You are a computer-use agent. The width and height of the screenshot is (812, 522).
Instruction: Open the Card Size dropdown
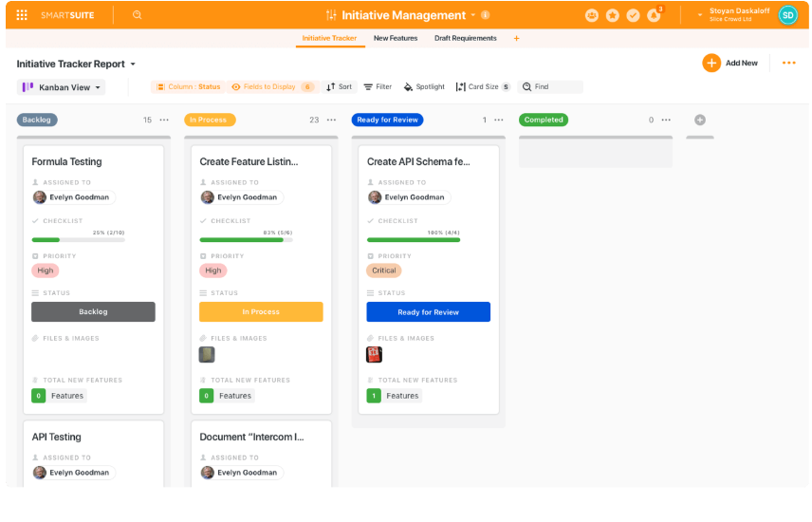point(482,86)
